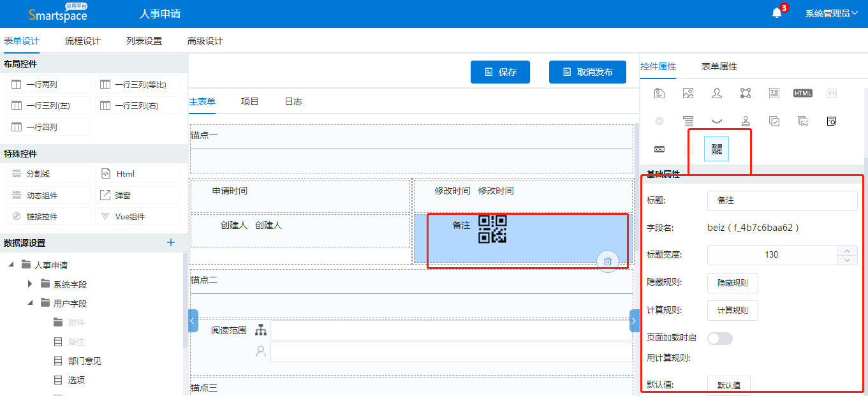Viewport: 868px width, 396px height.
Task: Choose 一行两列 layout control
Action: pos(48,84)
